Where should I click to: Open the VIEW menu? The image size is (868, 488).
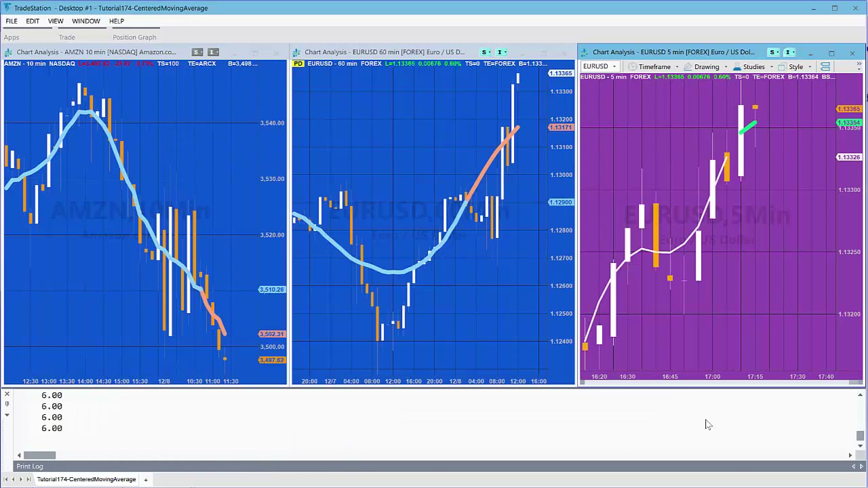pyautogui.click(x=56, y=21)
